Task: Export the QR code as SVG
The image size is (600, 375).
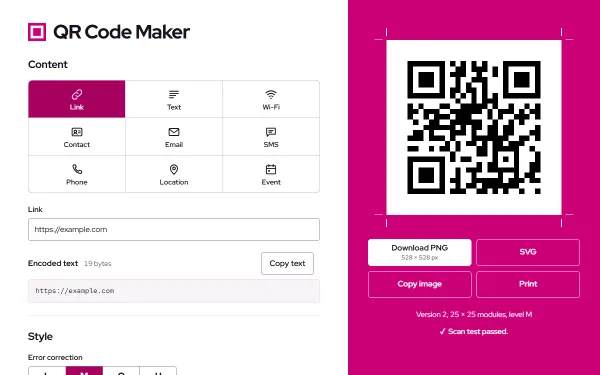Action: coord(528,252)
